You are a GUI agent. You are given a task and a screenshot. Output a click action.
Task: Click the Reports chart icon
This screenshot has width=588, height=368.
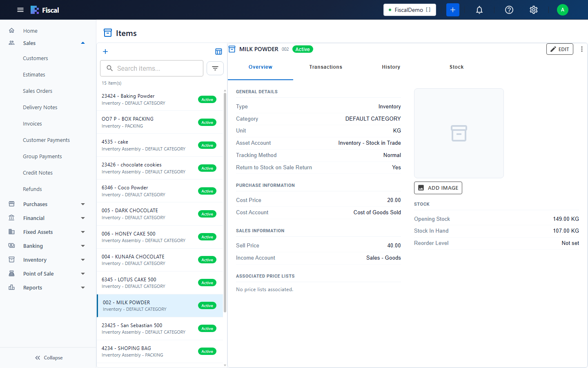[12, 287]
